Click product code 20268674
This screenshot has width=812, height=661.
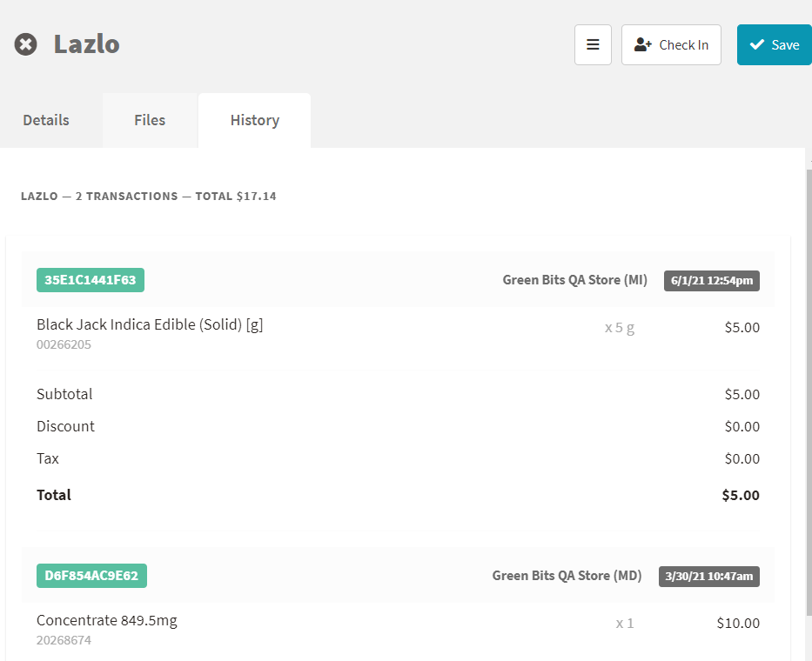click(x=64, y=640)
